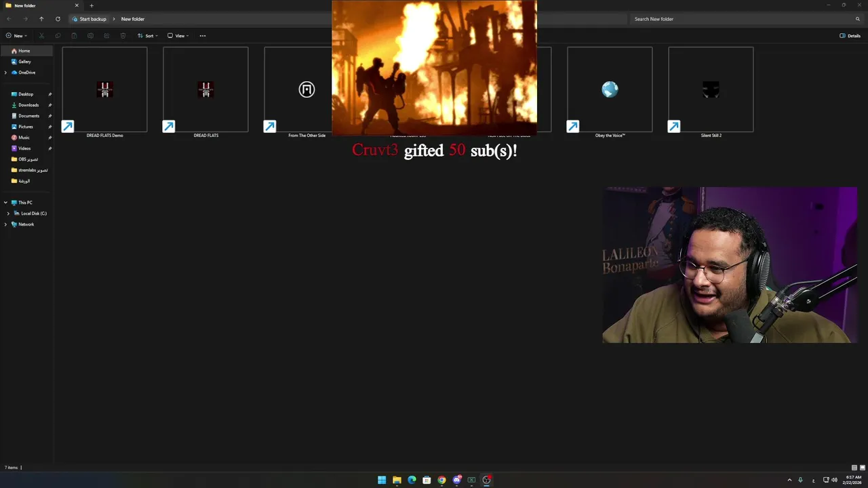
Task: Expand the breadcrumb chevron after Start backup
Action: 114,19
